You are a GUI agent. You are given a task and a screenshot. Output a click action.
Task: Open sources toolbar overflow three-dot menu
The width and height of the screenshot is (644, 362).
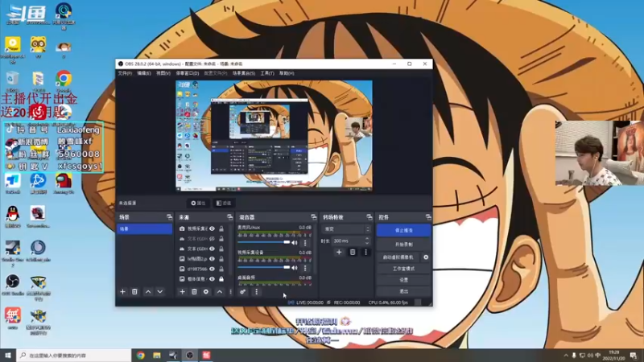pos(230,292)
